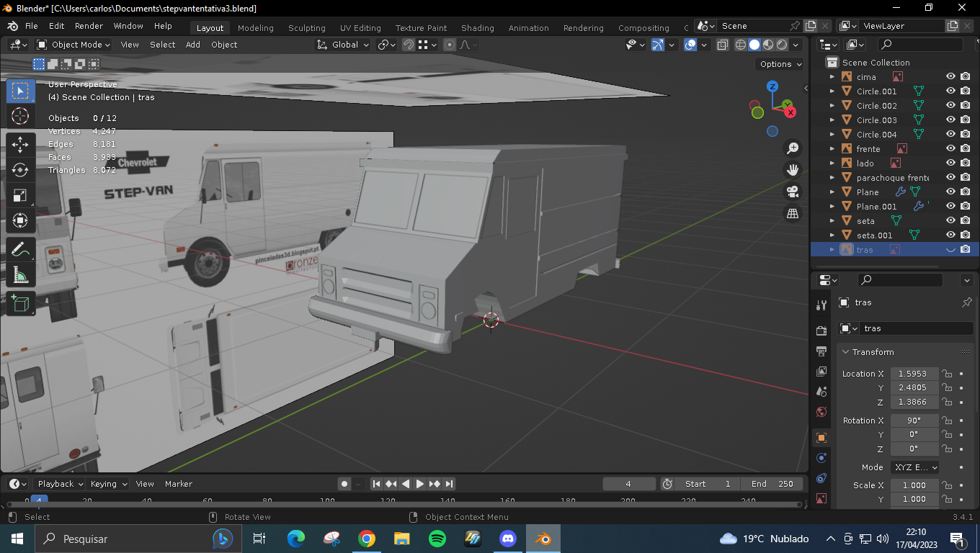Open the Object Mode dropdown

(73, 45)
